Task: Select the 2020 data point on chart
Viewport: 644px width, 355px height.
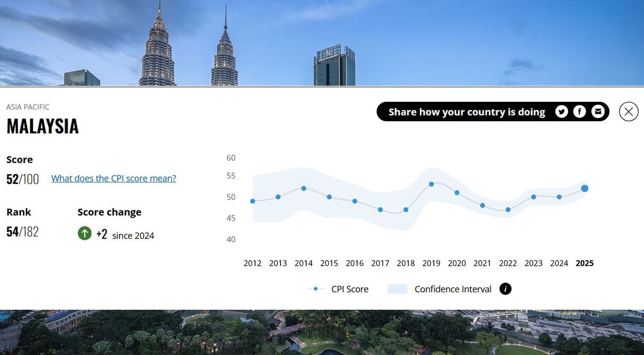Action: [457, 193]
